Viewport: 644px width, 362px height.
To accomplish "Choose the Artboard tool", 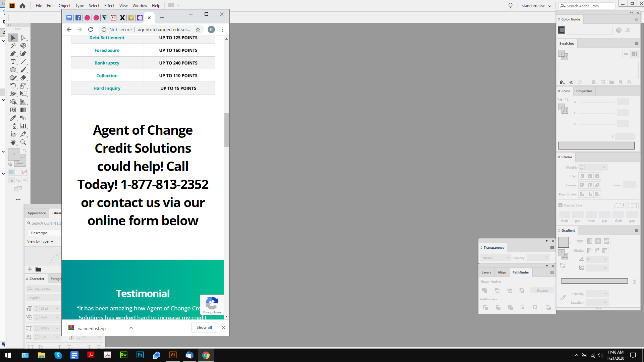I will [13, 134].
